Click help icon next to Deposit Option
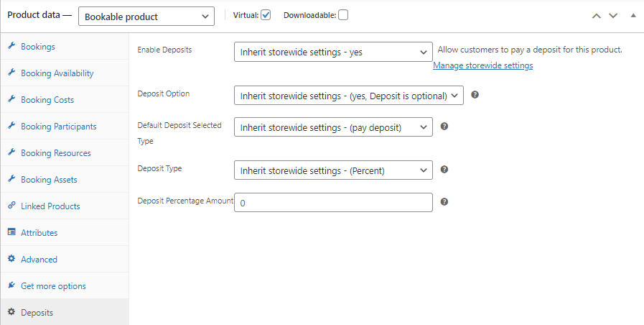 click(475, 95)
